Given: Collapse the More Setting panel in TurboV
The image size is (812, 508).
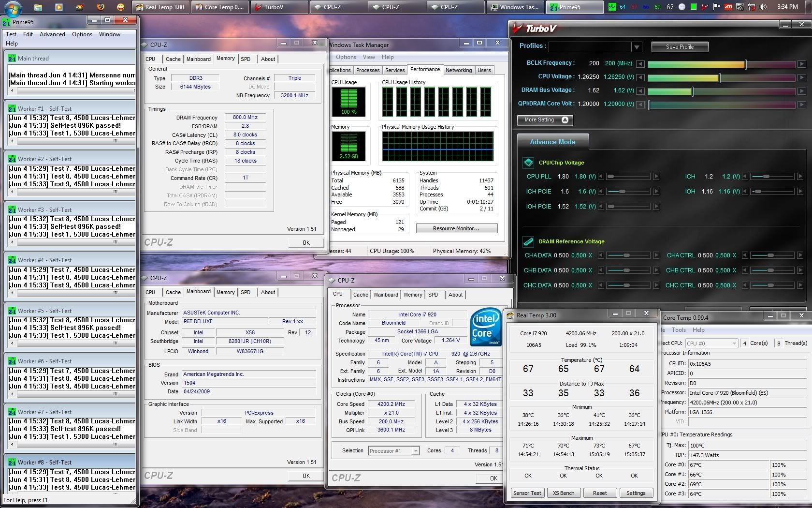Looking at the screenshot, I should pos(565,120).
